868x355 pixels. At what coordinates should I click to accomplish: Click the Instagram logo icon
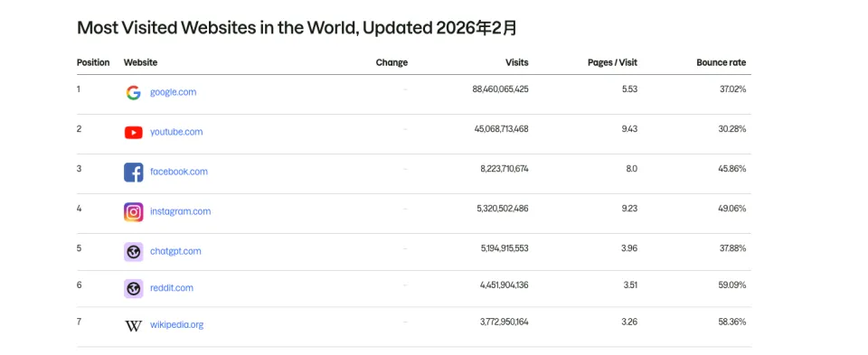[134, 212]
